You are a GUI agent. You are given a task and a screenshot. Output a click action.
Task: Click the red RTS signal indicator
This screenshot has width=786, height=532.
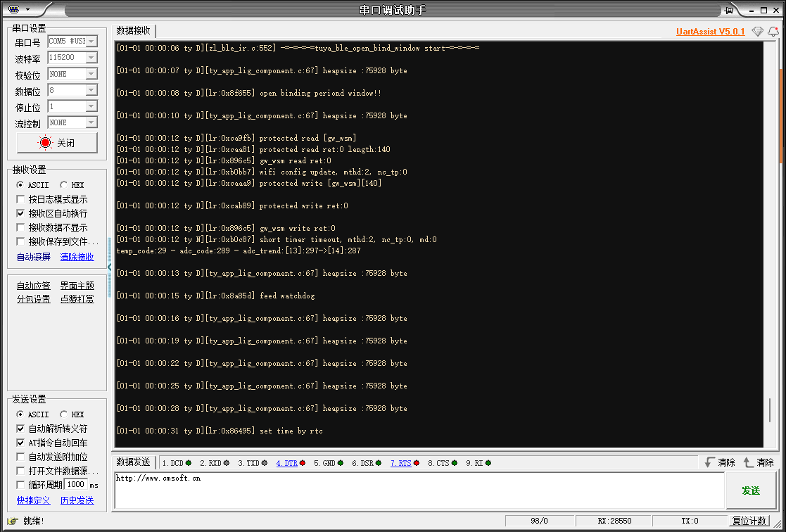(416, 463)
